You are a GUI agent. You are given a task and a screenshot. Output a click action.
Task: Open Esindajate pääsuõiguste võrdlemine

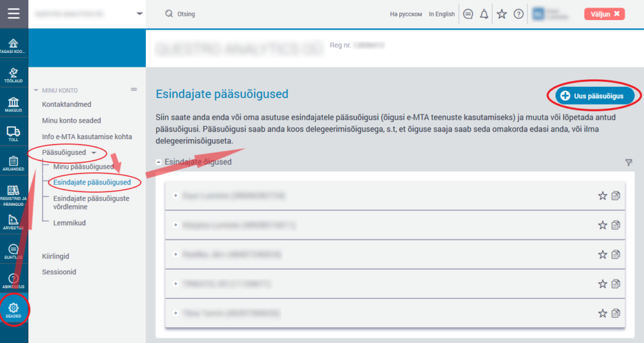(x=91, y=203)
